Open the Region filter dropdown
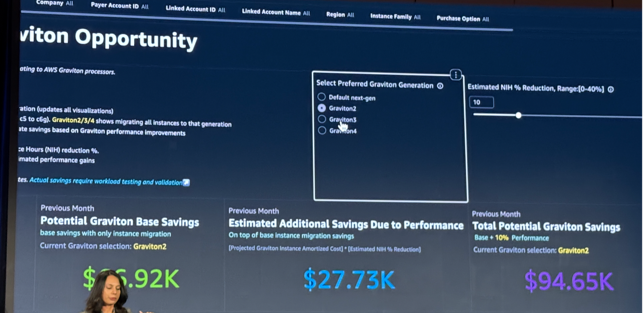The height and width of the screenshot is (313, 644). (x=340, y=15)
